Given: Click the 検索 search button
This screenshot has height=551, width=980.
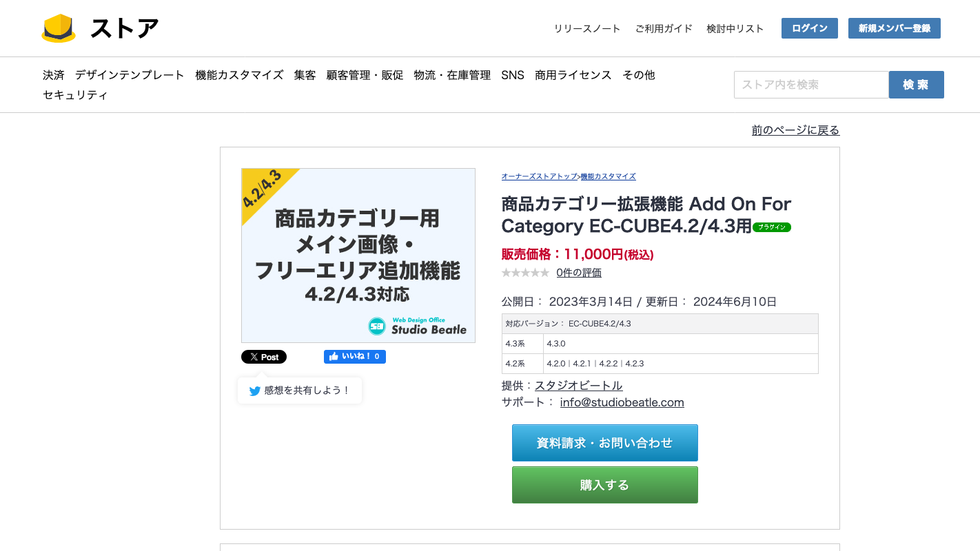Looking at the screenshot, I should pos(916,85).
